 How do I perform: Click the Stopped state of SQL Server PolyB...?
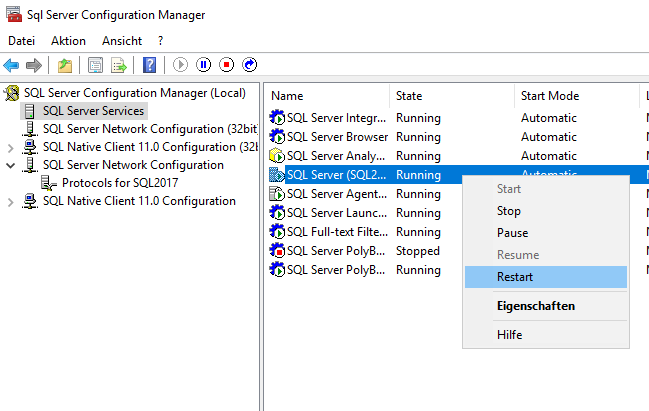point(418,251)
